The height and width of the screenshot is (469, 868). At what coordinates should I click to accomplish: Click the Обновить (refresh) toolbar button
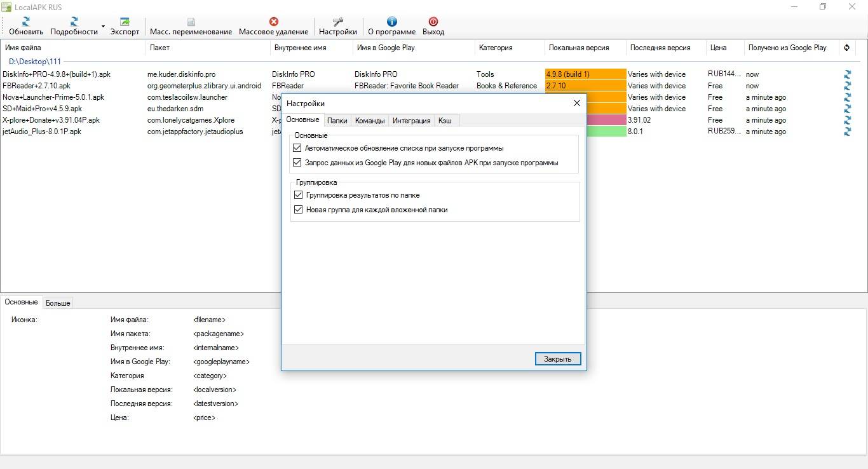pyautogui.click(x=26, y=26)
